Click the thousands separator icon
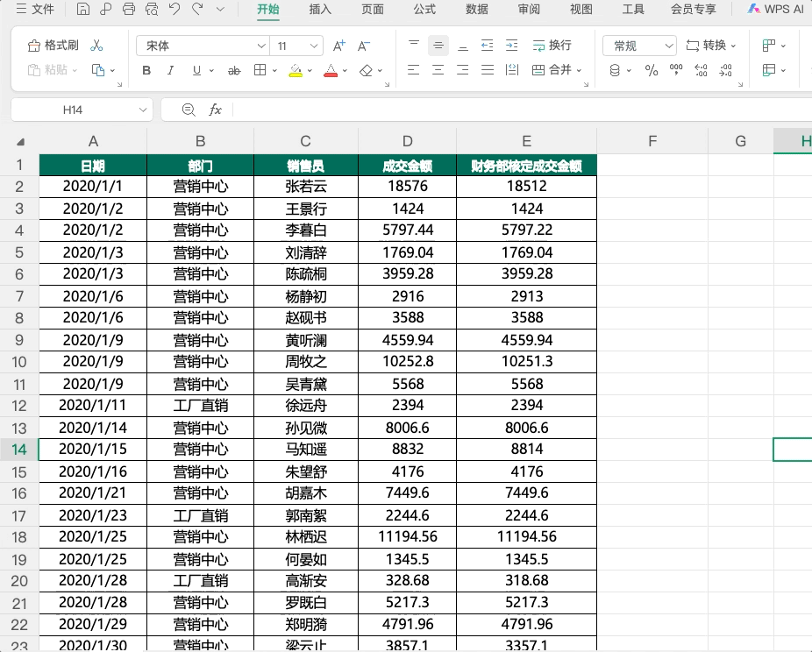The height and width of the screenshot is (652, 812). click(x=676, y=70)
